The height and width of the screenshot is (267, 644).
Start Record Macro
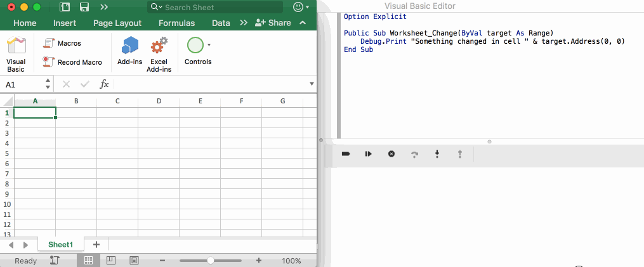click(x=72, y=62)
